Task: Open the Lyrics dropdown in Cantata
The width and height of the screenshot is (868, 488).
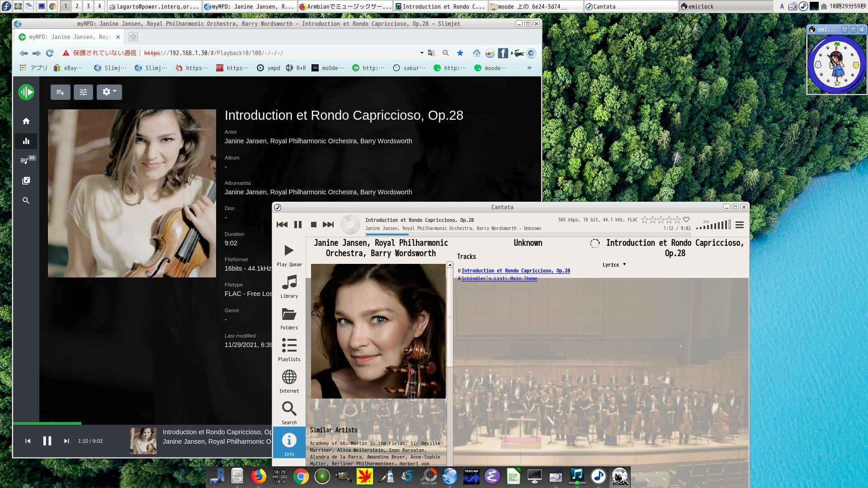Action: [x=614, y=265]
